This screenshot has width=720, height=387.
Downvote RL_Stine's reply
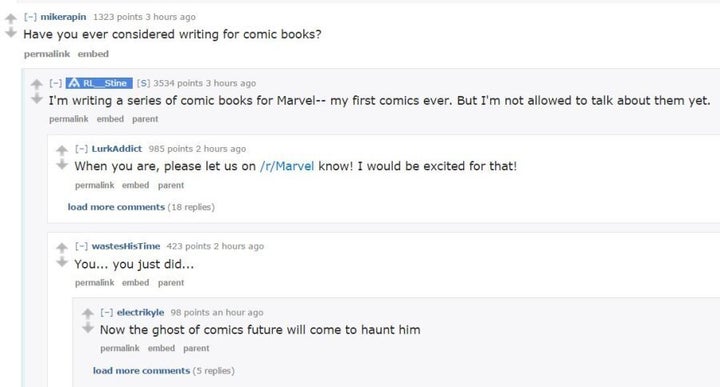[x=36, y=99]
